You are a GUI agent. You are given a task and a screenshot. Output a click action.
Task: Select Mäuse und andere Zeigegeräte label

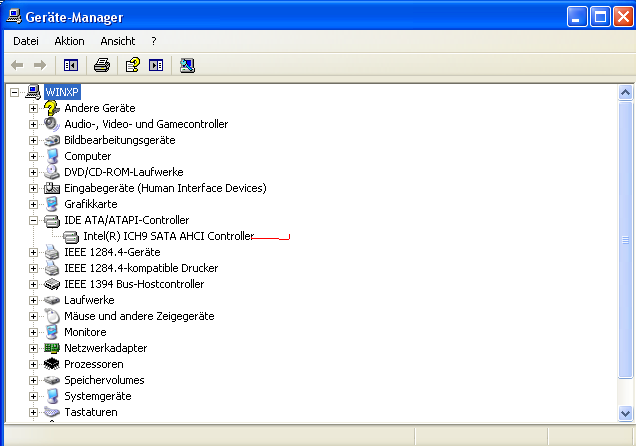coord(139,316)
